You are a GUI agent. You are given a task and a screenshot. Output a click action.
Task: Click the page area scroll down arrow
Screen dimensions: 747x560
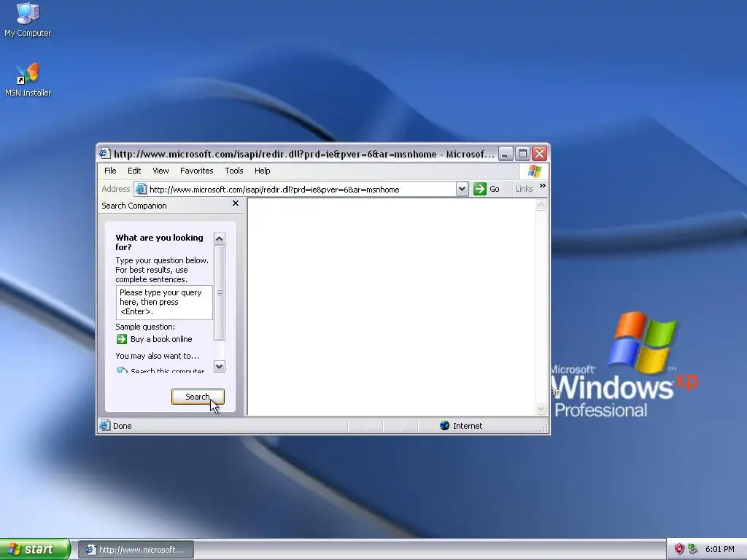[x=541, y=408]
